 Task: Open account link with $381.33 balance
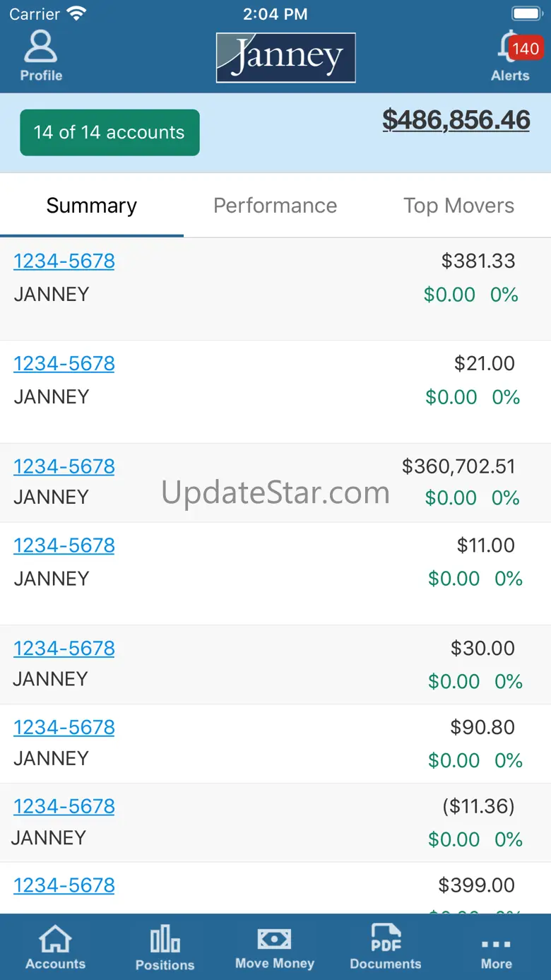pos(64,261)
